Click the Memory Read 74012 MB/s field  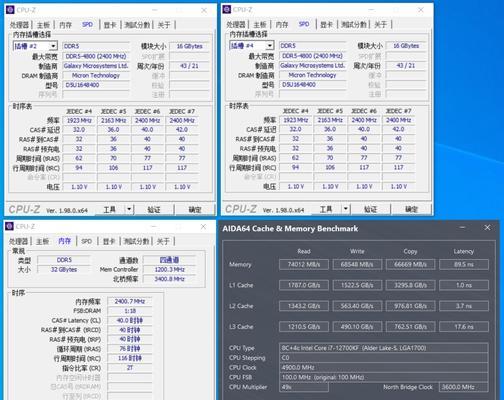[x=304, y=265]
